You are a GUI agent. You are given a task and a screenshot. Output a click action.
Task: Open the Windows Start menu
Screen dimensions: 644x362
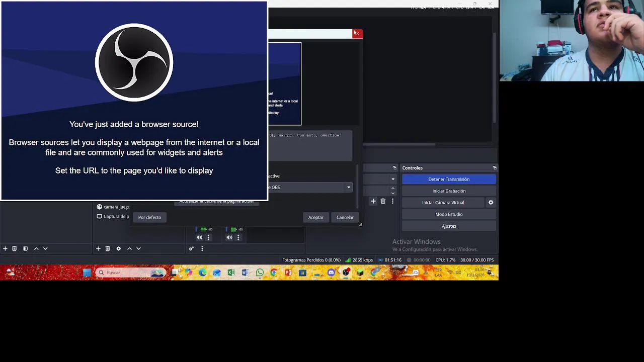click(87, 273)
